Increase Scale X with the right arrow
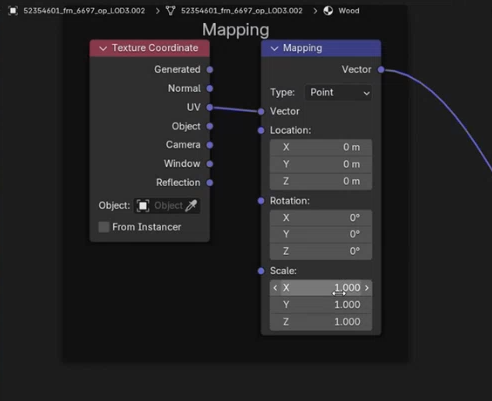 (x=367, y=288)
